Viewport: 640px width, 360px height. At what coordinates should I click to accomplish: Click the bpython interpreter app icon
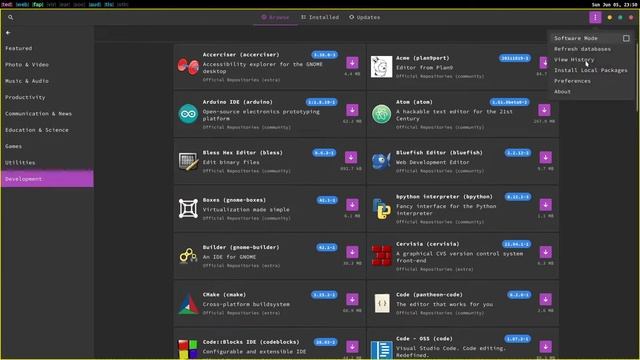click(382, 209)
